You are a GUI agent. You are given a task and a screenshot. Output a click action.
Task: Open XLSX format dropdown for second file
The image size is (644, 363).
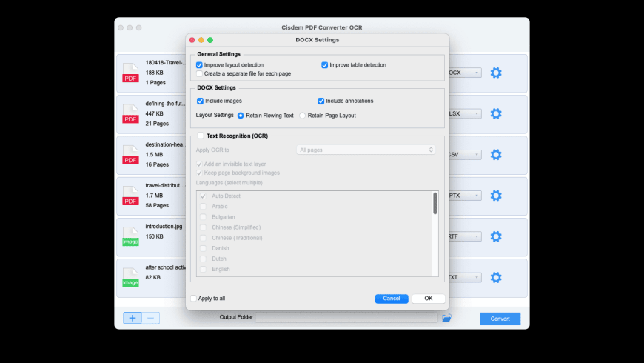[x=465, y=113]
